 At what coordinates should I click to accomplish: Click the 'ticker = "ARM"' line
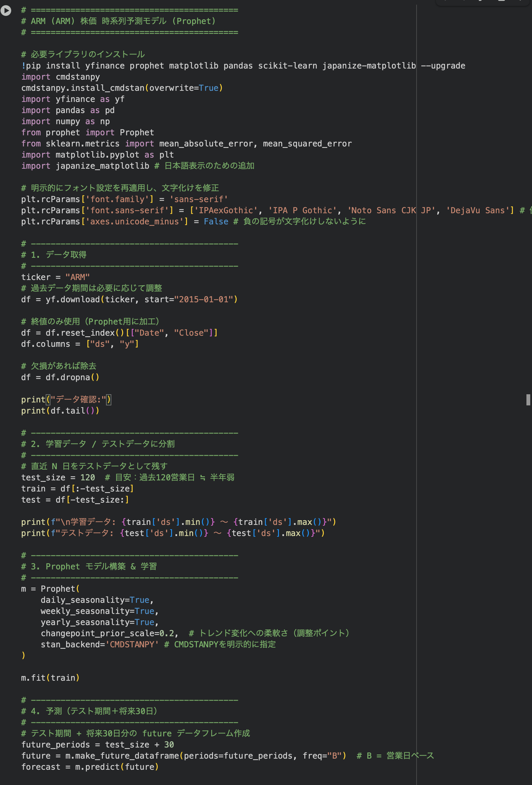55,277
